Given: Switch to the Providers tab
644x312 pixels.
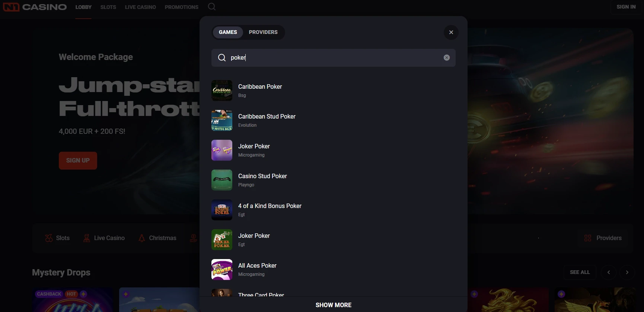Looking at the screenshot, I should [263, 32].
